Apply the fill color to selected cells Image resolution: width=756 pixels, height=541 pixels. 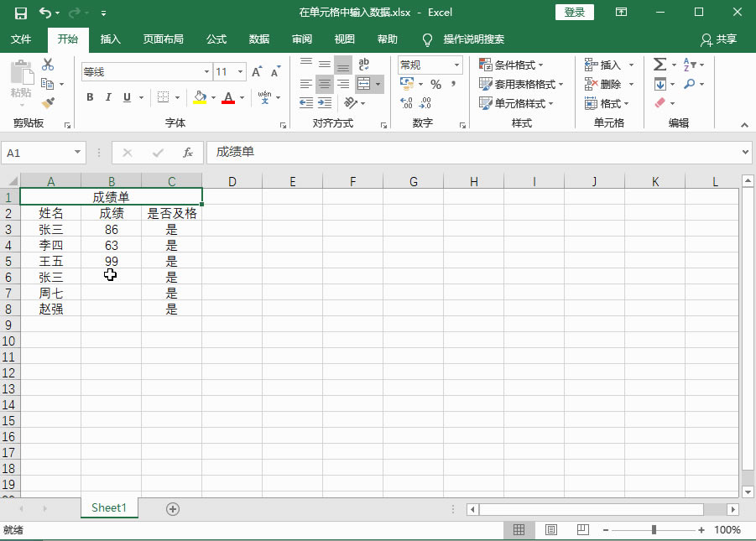point(201,98)
